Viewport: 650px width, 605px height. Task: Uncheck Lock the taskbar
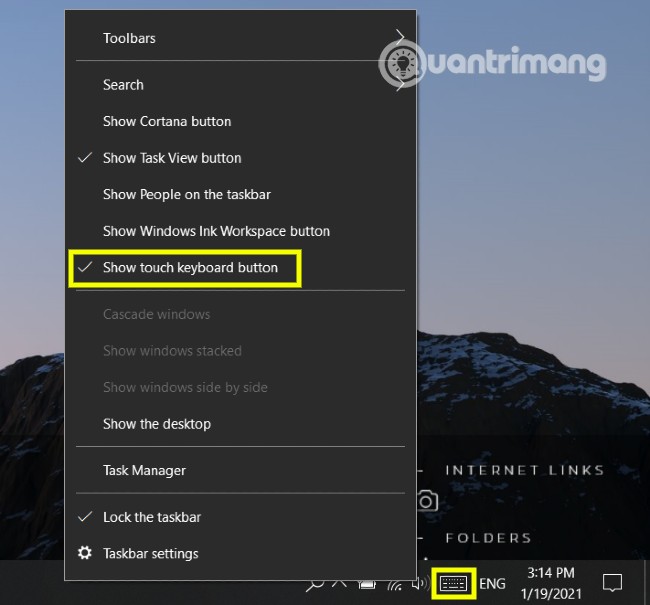coord(240,517)
